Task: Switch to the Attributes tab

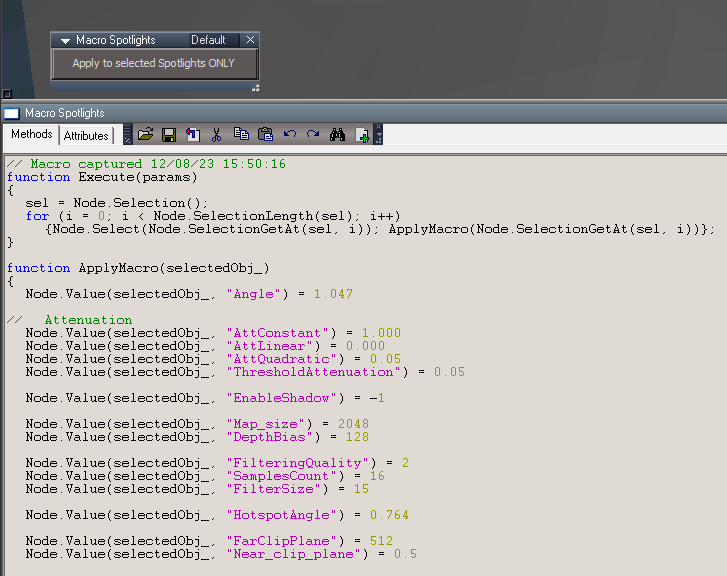Action: 86,136
